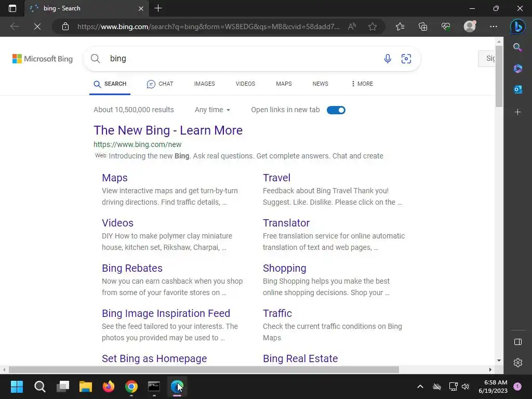Viewport: 532px width, 399px height.
Task: Open Outlook in the sidebar
Action: [x=518, y=89]
